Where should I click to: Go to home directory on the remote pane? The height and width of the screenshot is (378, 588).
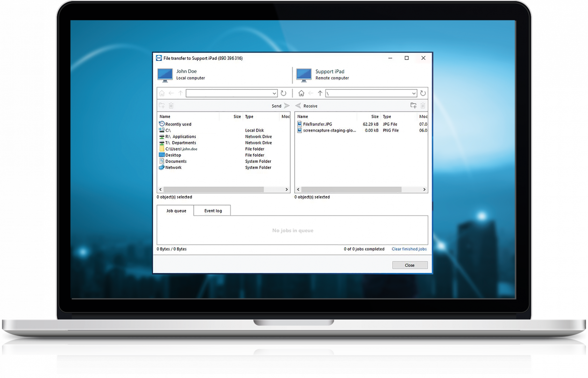pyautogui.click(x=301, y=93)
